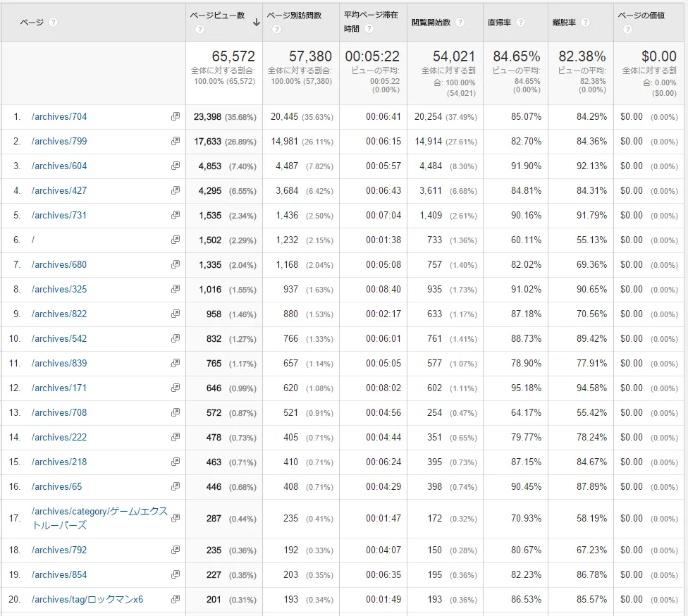The width and height of the screenshot is (688, 616).
Task: Click the help icon beside 直帰率
Action: pos(520,22)
